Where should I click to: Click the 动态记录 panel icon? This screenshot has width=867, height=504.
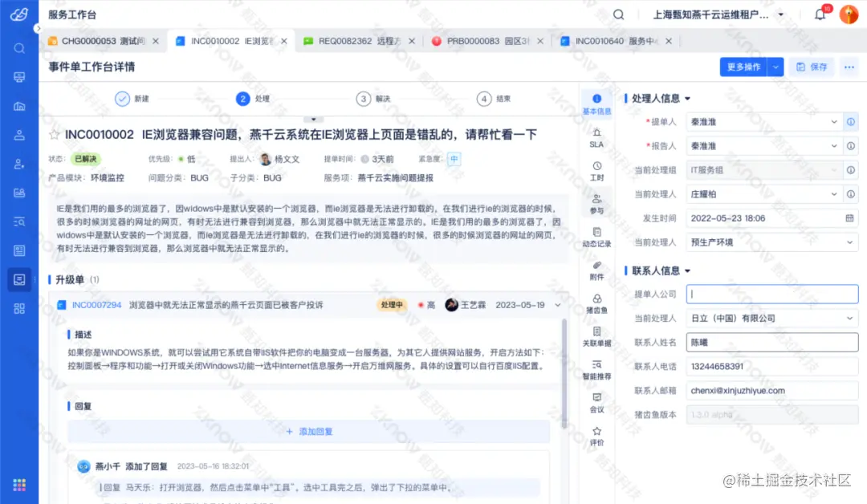click(596, 238)
